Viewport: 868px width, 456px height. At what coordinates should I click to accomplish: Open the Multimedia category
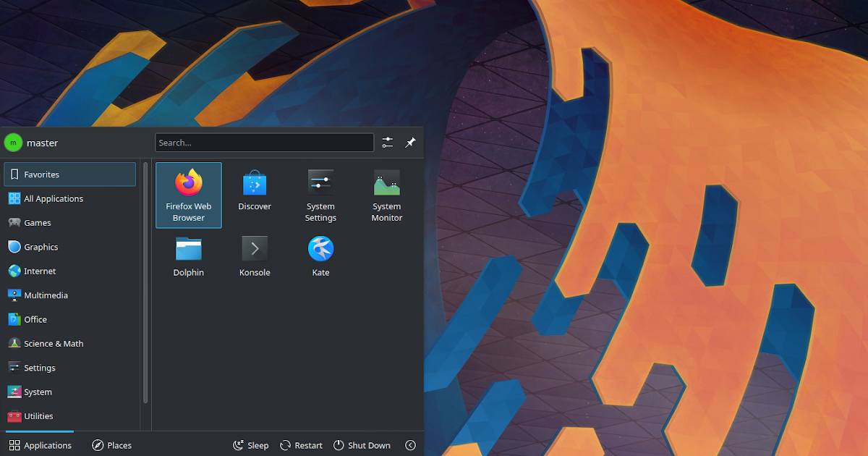coord(45,295)
